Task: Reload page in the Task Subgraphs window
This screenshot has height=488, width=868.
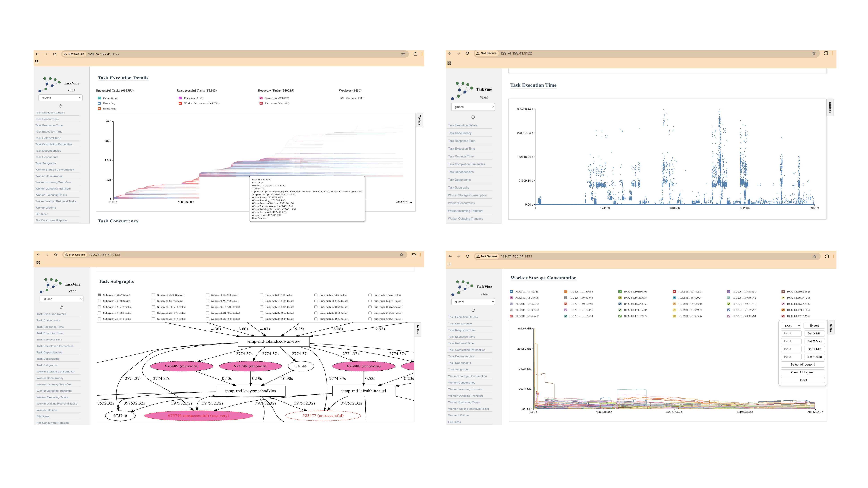Action: click(x=56, y=255)
